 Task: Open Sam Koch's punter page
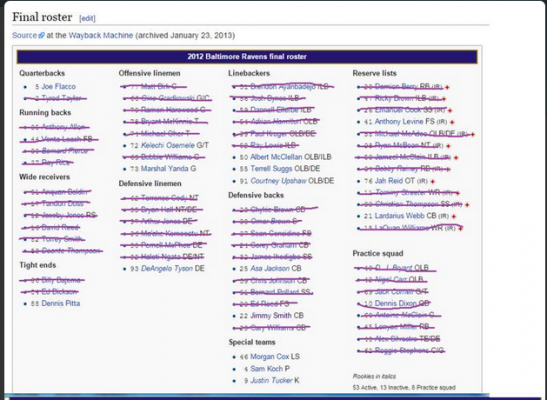(267, 369)
